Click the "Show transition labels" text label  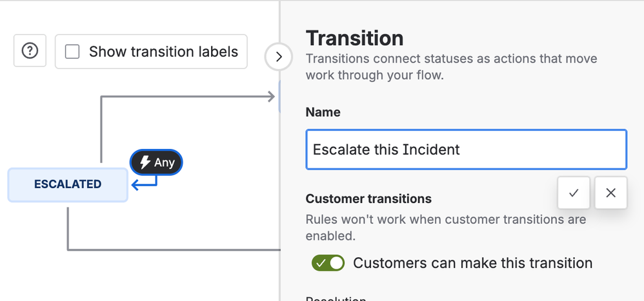coord(163,52)
